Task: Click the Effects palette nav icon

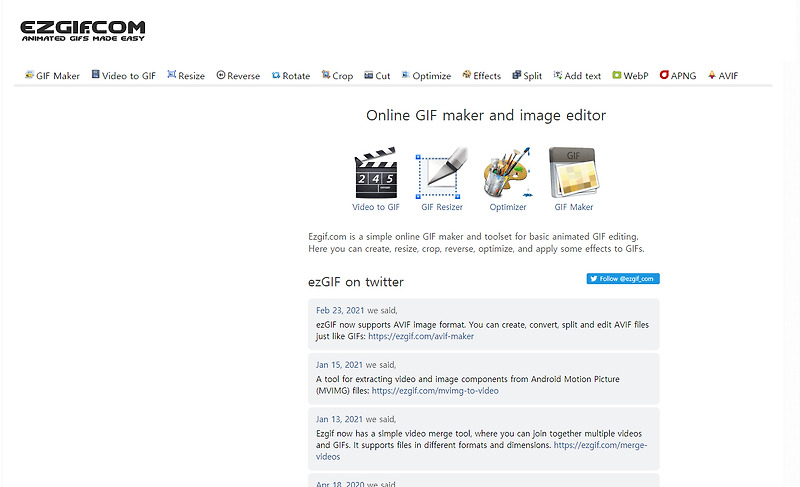Action: pyautogui.click(x=467, y=74)
